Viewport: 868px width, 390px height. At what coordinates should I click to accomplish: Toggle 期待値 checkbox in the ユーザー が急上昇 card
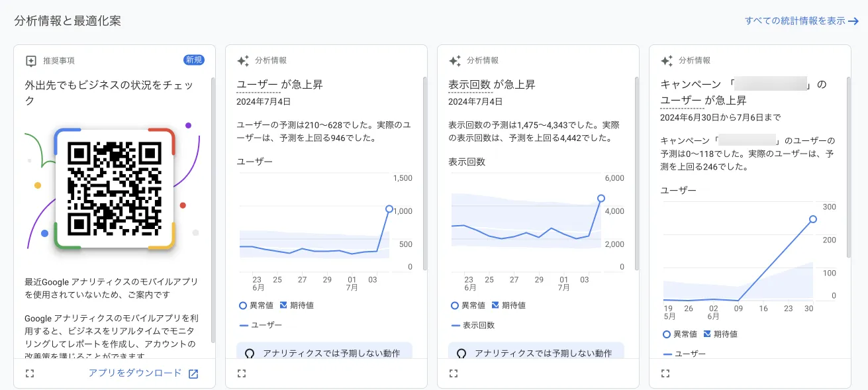point(283,305)
